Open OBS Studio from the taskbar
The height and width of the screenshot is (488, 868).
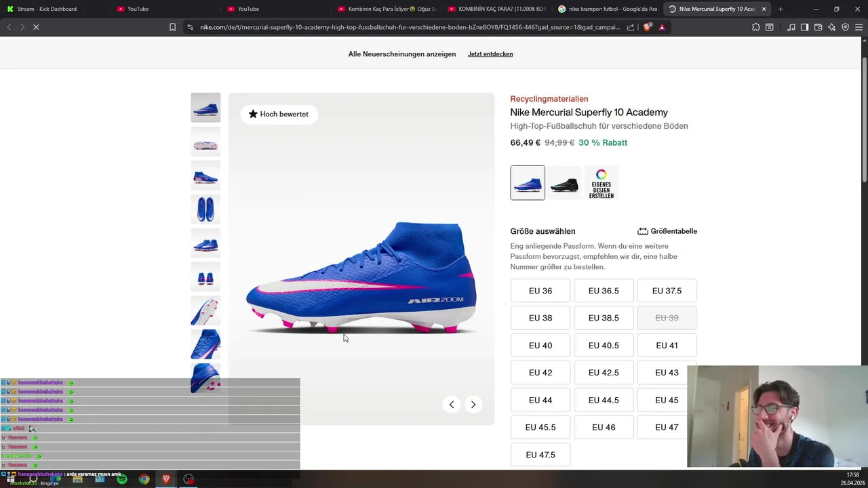(x=189, y=479)
